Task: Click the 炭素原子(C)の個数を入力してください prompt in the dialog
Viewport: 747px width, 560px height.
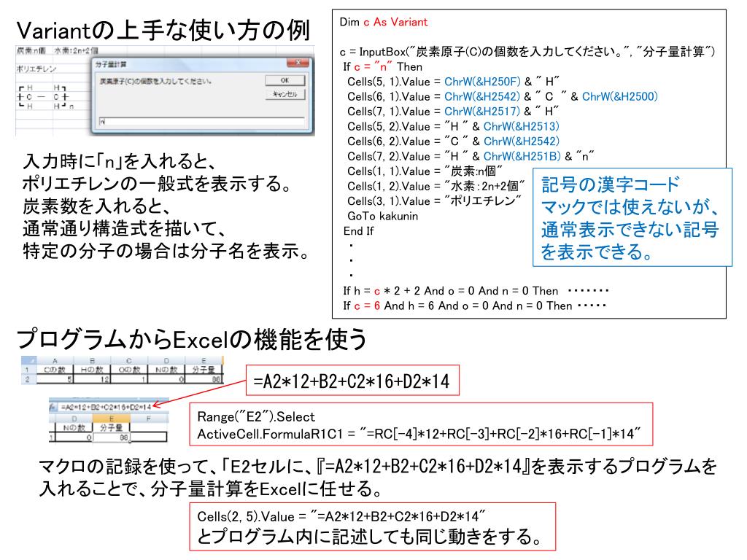Action: (155, 82)
